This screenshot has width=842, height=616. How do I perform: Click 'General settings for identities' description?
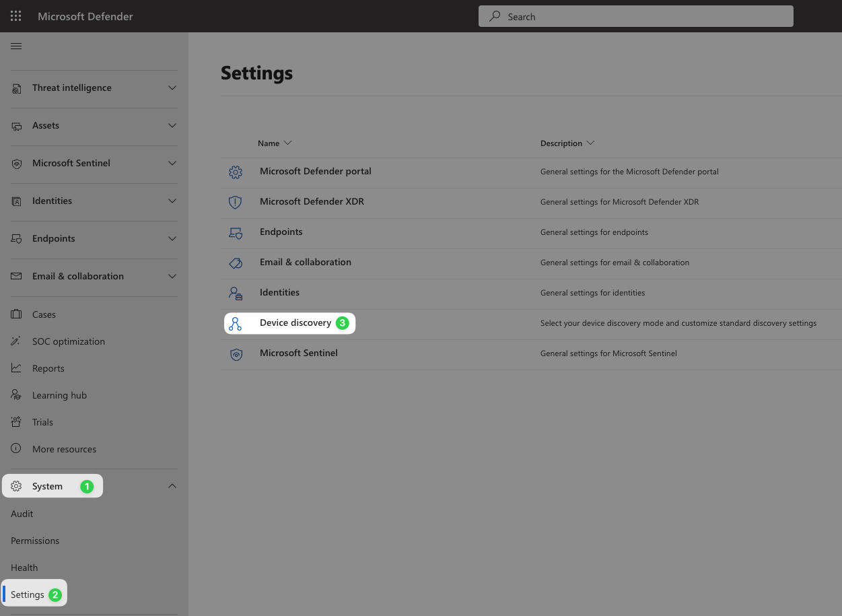point(593,293)
